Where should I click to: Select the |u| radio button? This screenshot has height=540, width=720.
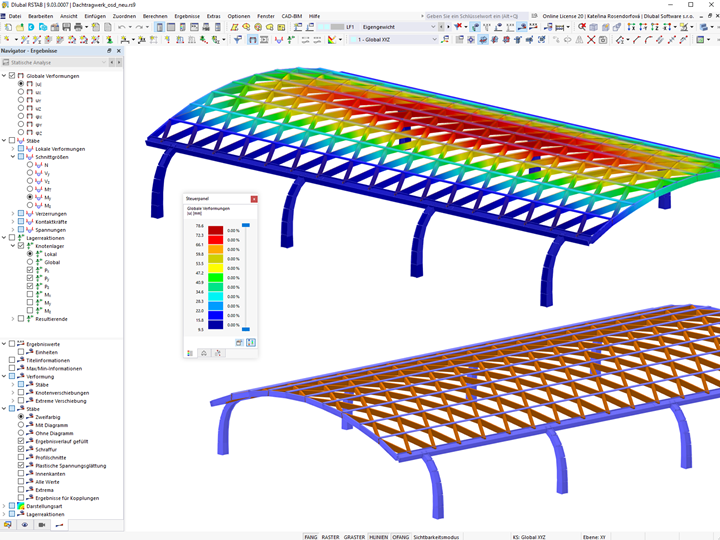click(x=21, y=84)
